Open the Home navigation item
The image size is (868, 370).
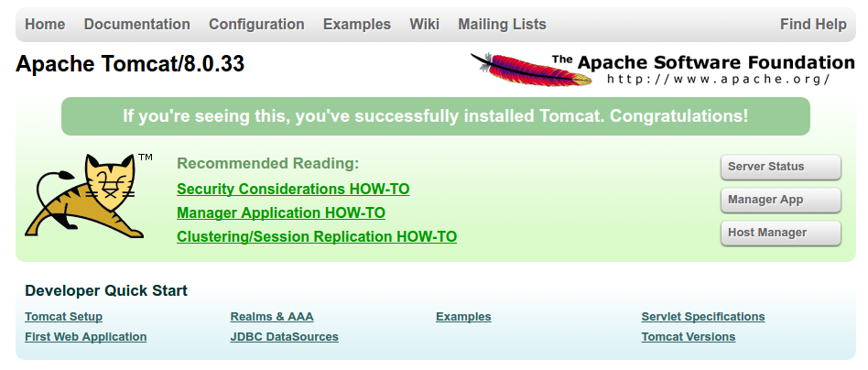pyautogui.click(x=45, y=25)
